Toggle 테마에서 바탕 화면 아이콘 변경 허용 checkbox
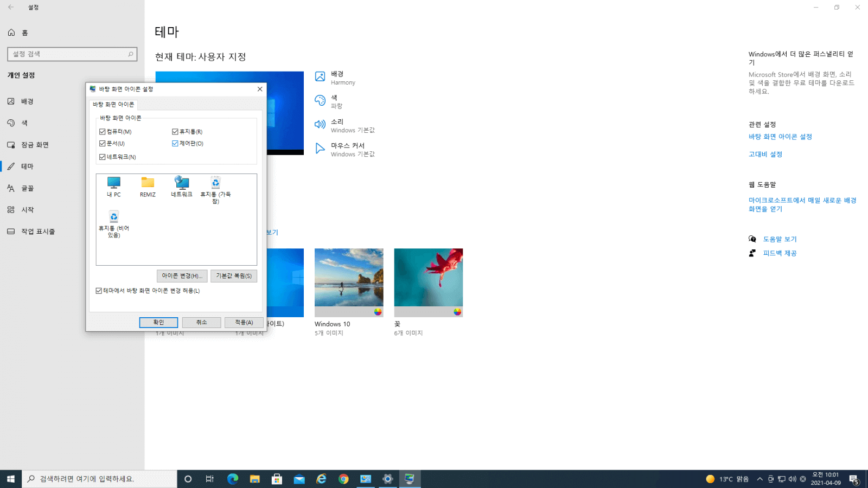This screenshot has width=868, height=488. coord(99,291)
